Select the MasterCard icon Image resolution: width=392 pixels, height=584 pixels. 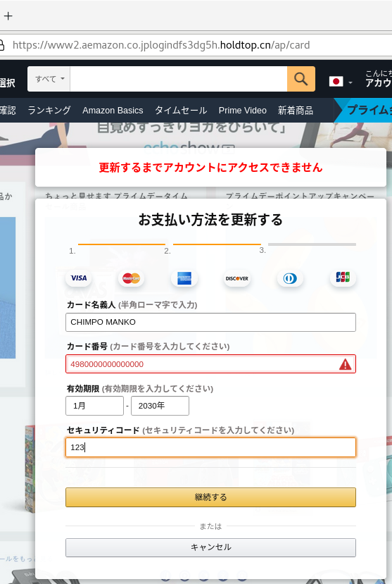(x=132, y=278)
